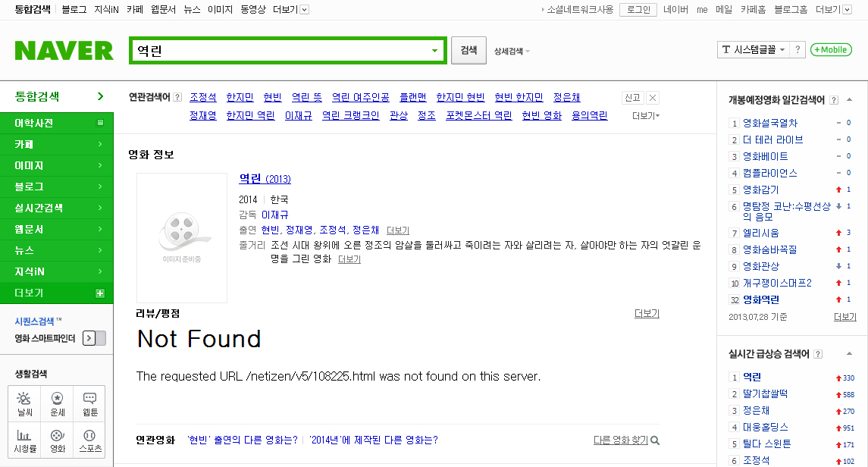This screenshot has width=868, height=467.
Task: Toggle the 영화 스마트파인더 switch
Action: [x=94, y=338]
